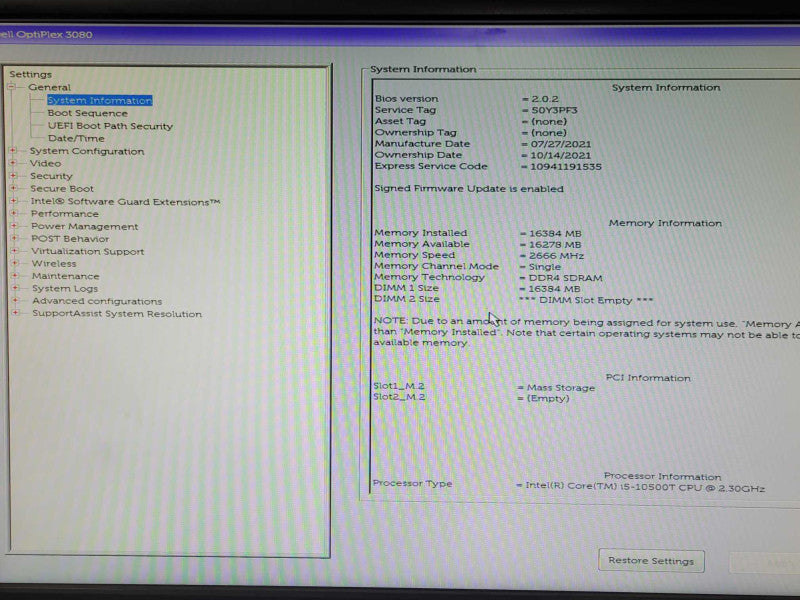Select the Power Management label
Viewport: 800px width, 600px height.
click(84, 226)
